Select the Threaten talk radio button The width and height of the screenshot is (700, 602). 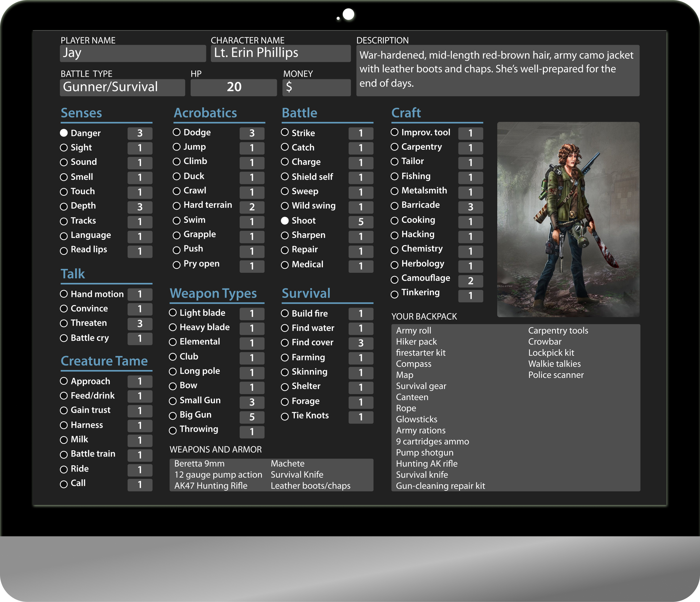point(64,323)
